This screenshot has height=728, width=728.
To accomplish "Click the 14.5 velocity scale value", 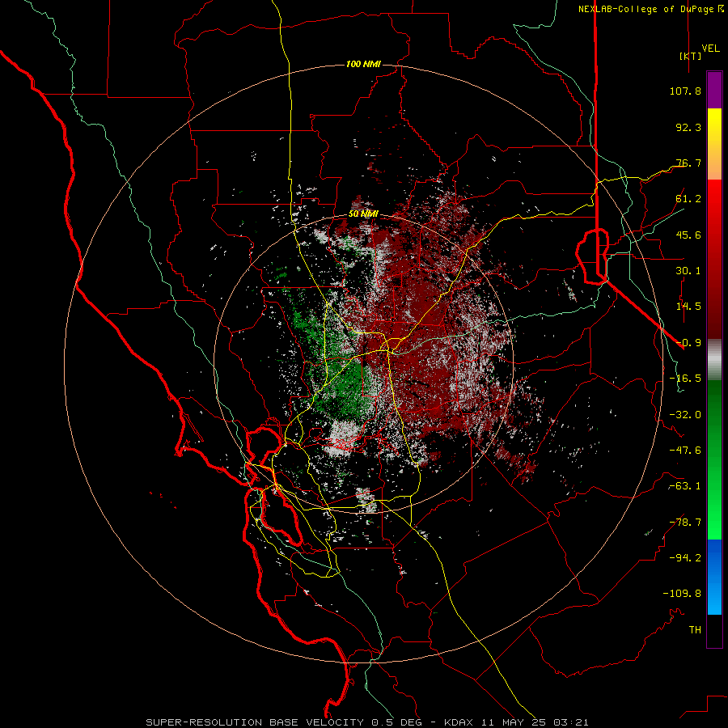I will pos(688,307).
